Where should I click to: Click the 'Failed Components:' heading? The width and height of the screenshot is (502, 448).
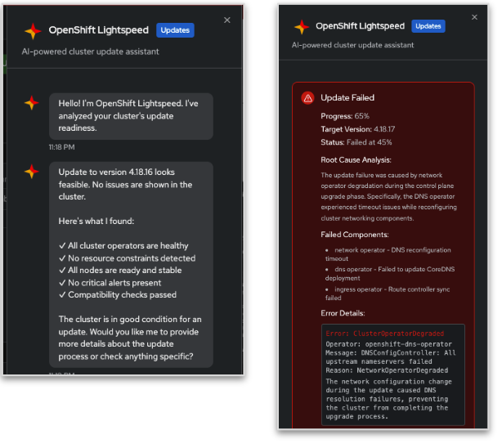[354, 235]
